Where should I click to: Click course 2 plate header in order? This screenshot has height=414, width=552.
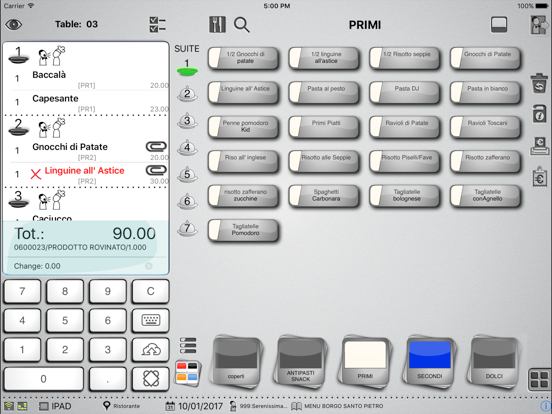click(18, 127)
